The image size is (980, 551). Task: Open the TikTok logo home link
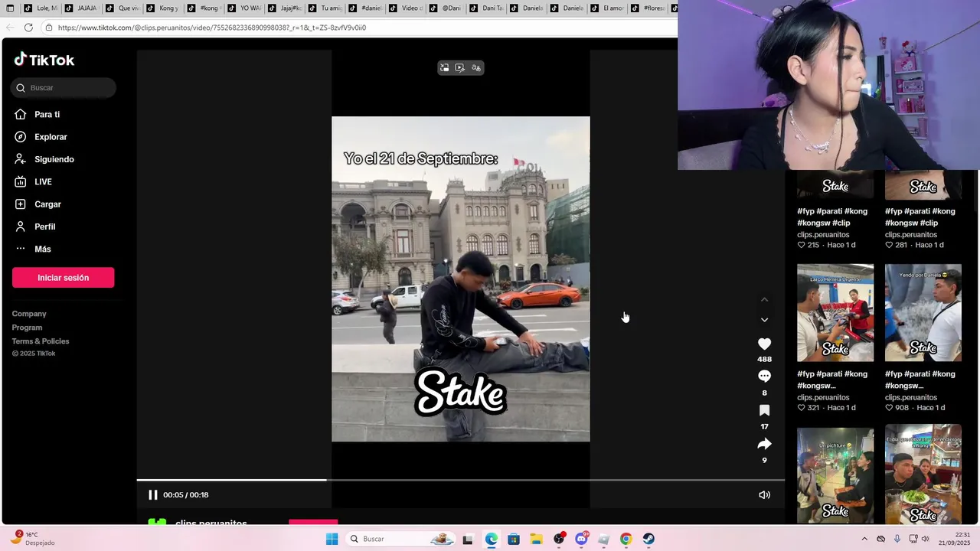[44, 60]
